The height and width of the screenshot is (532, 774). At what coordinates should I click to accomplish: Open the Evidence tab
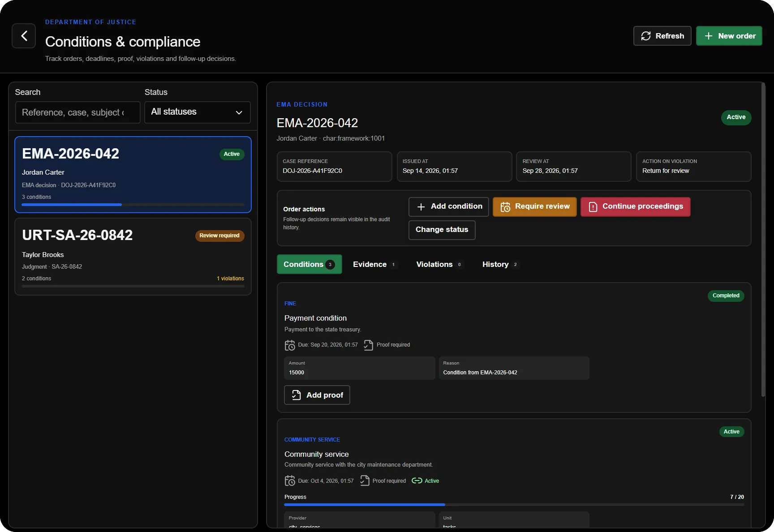[x=374, y=264]
